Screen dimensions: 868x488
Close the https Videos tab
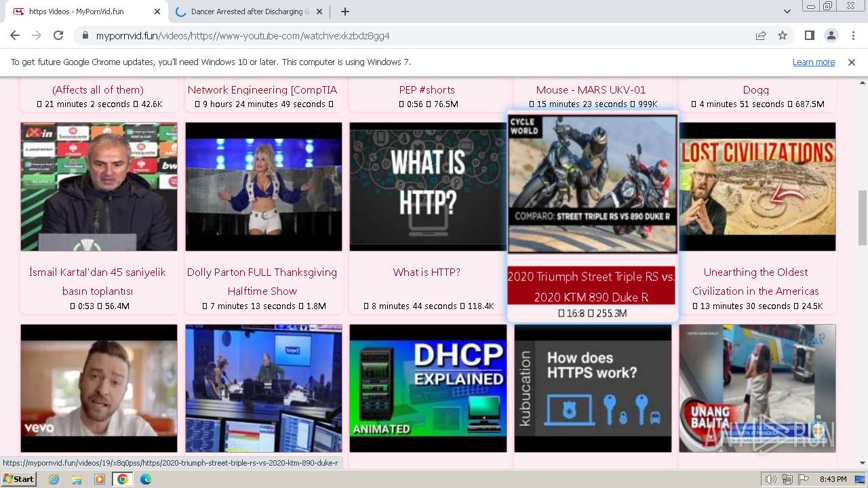(x=157, y=12)
